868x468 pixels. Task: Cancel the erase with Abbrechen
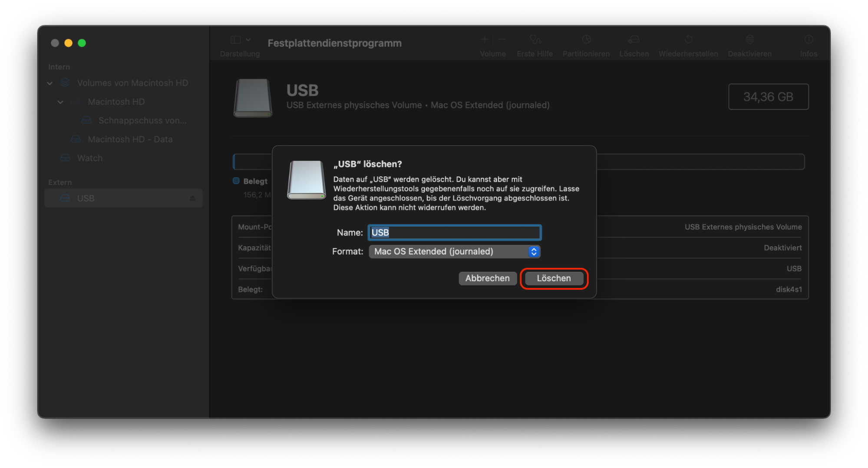click(488, 278)
